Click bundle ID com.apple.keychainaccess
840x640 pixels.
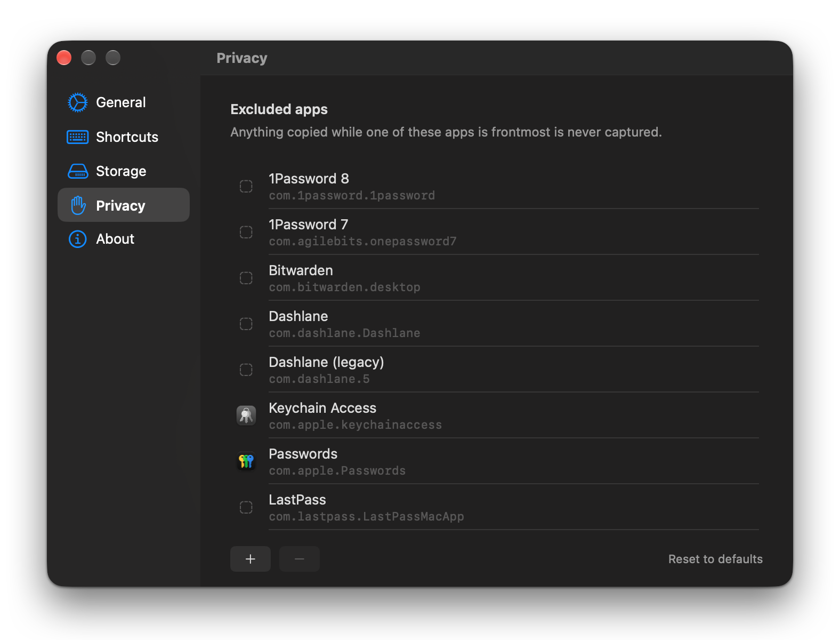[x=356, y=425]
